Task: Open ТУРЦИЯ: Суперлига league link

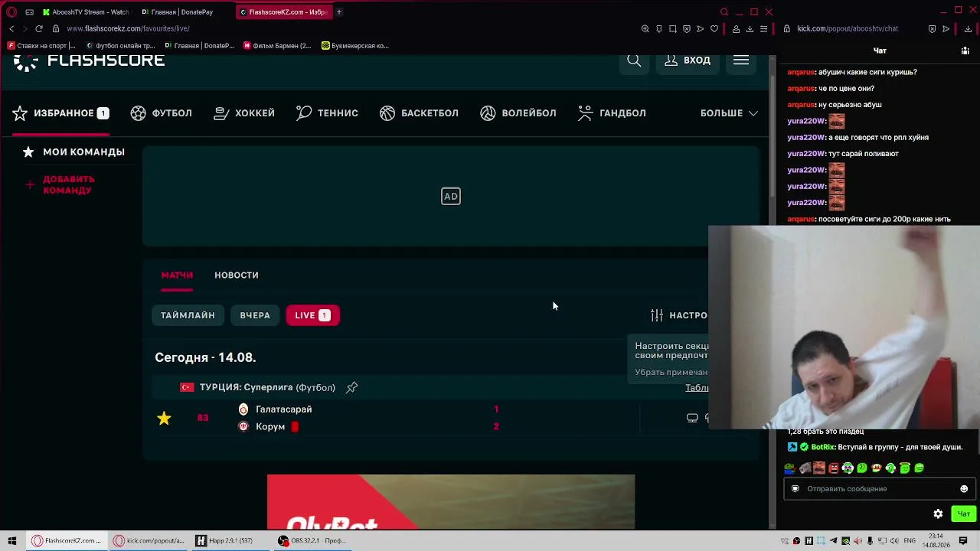Action: (267, 387)
